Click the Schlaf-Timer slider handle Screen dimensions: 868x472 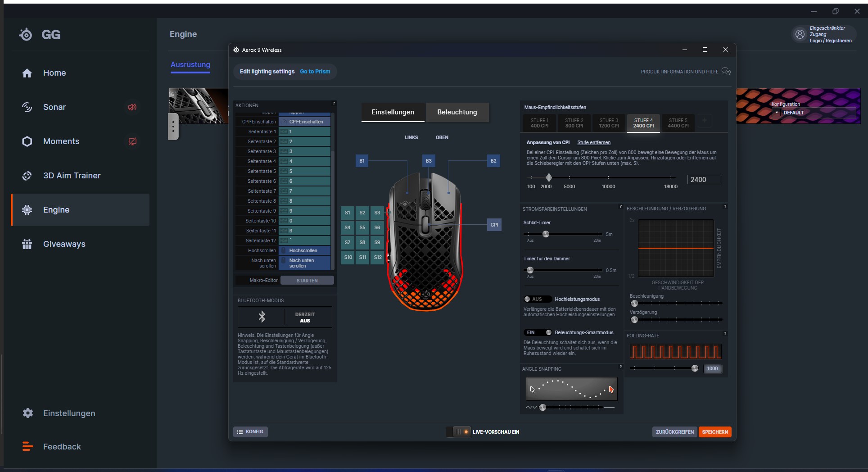click(546, 234)
